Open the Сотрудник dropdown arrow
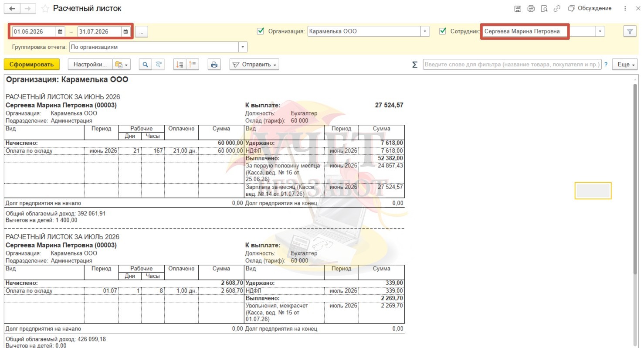644x348 pixels. pyautogui.click(x=601, y=31)
